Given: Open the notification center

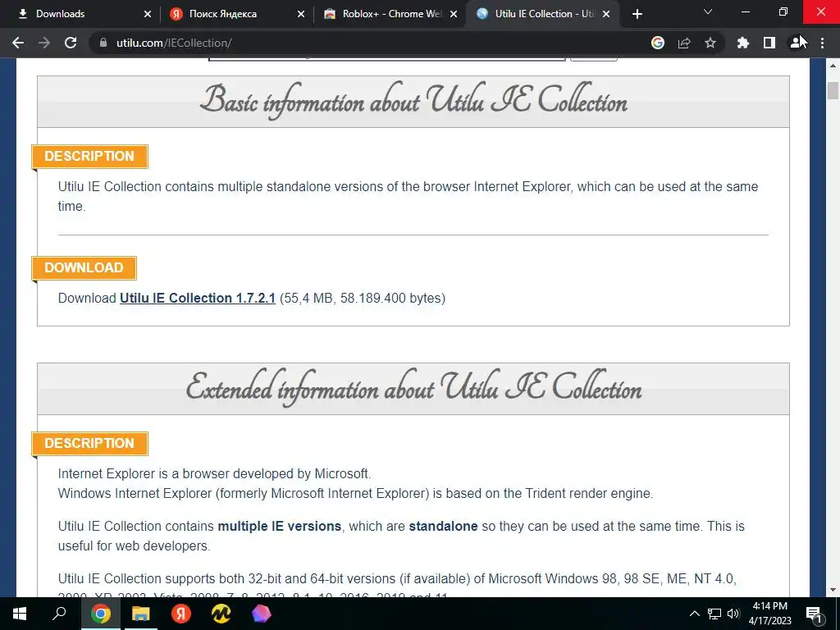Looking at the screenshot, I should [x=815, y=614].
